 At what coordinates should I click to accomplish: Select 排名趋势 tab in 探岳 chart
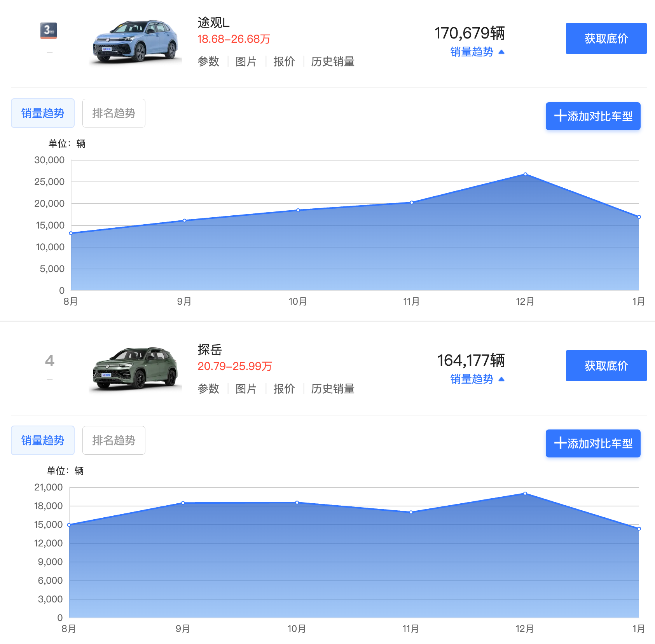tap(114, 440)
